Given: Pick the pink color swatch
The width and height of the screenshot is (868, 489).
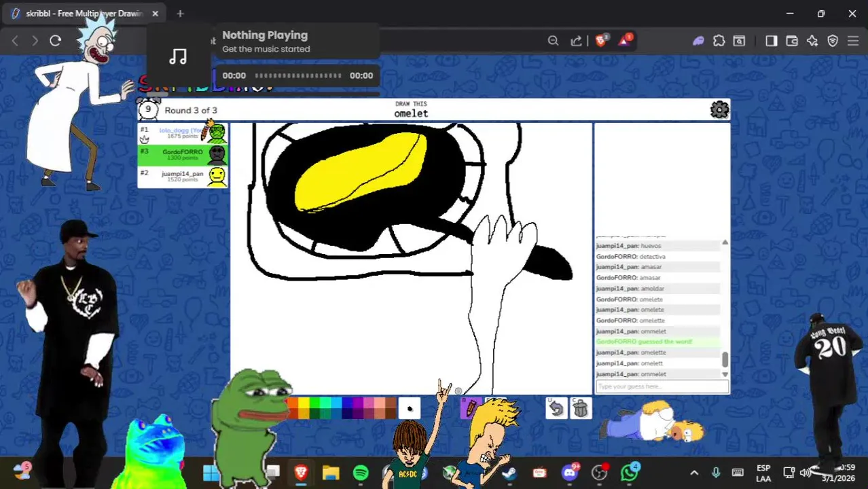Looking at the screenshot, I should (x=369, y=403).
